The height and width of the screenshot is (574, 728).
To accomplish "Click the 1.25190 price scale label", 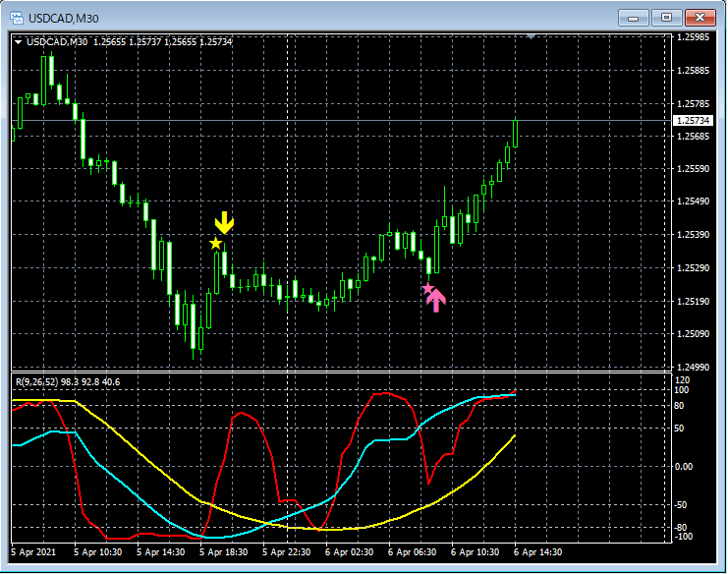I will [694, 302].
